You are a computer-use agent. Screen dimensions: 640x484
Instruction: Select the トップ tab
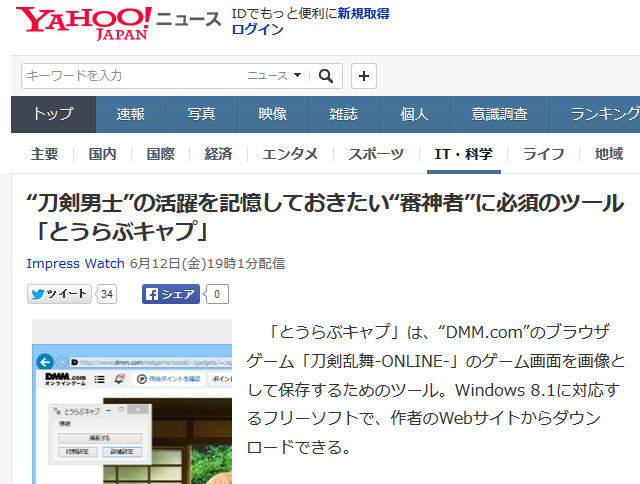point(53,114)
